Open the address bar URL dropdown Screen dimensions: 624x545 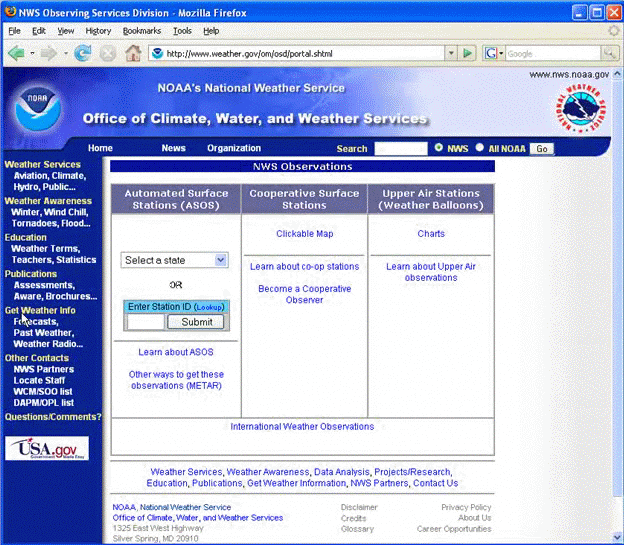click(451, 53)
